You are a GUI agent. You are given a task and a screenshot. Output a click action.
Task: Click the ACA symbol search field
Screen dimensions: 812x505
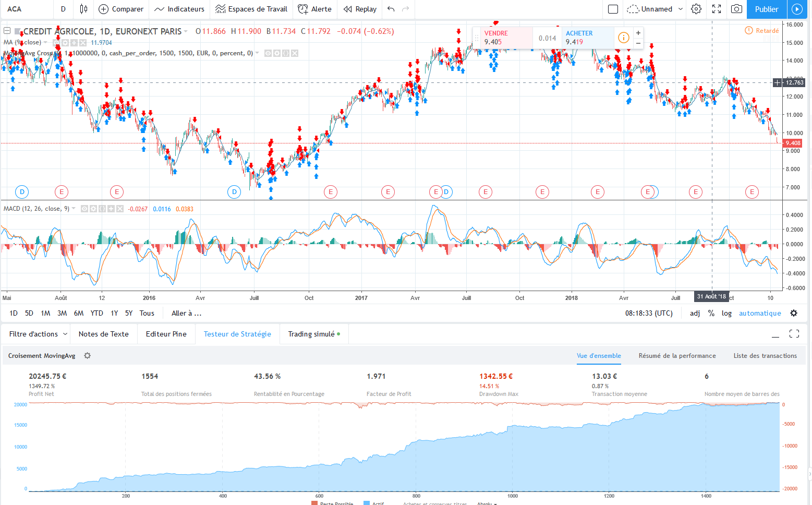(26, 9)
